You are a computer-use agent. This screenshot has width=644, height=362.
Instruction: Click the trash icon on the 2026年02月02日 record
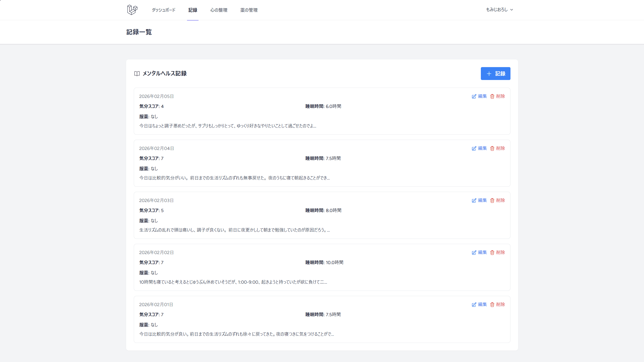492,253
